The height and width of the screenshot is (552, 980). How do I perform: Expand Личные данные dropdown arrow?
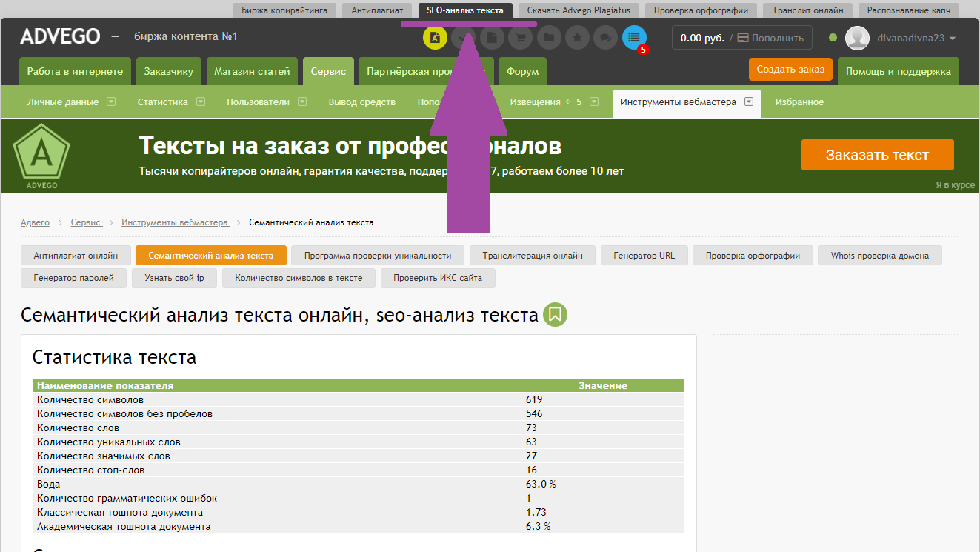point(111,102)
